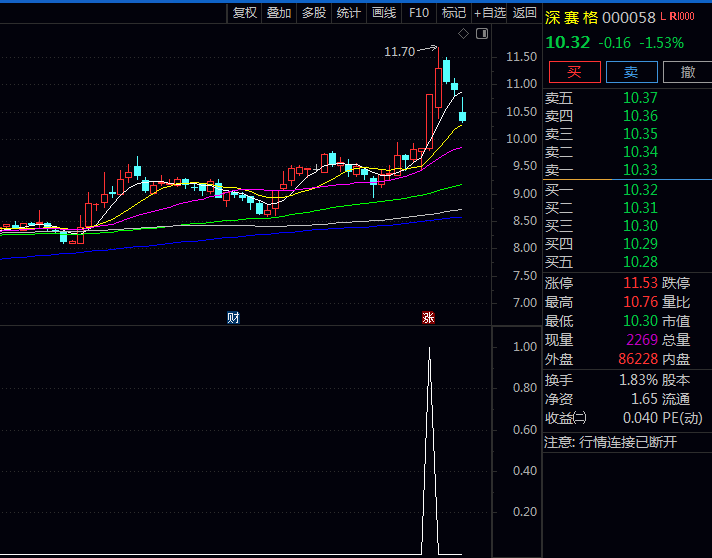Select 多股 multi-stock view
This screenshot has width=712, height=558.
[x=314, y=12]
